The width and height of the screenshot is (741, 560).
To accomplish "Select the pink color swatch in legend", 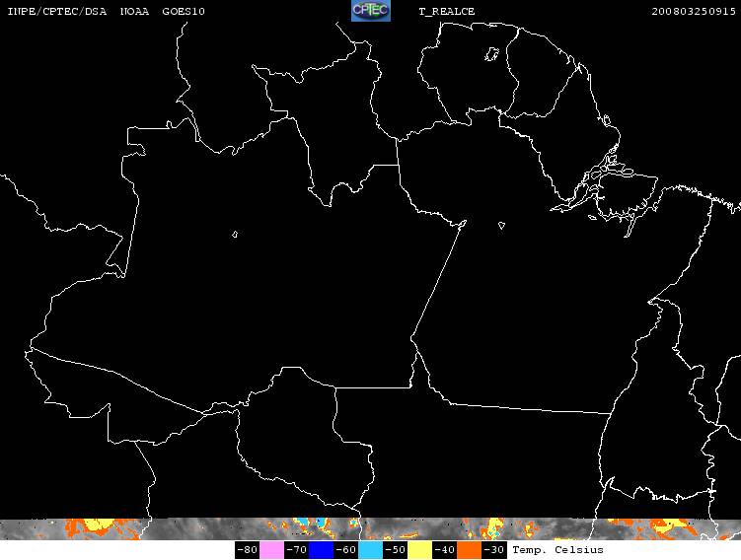I will tap(271, 549).
